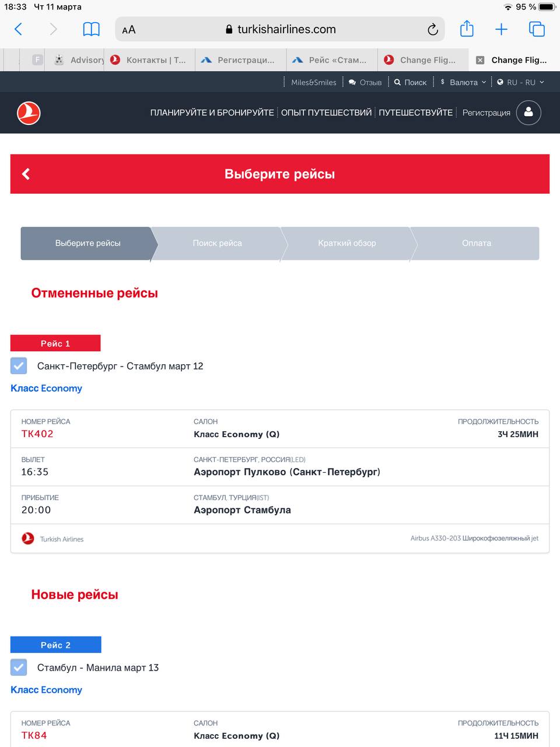Open the ОПЫТ ПУТЕШЕСТВИЙ menu
The height and width of the screenshot is (747, 560).
click(326, 113)
